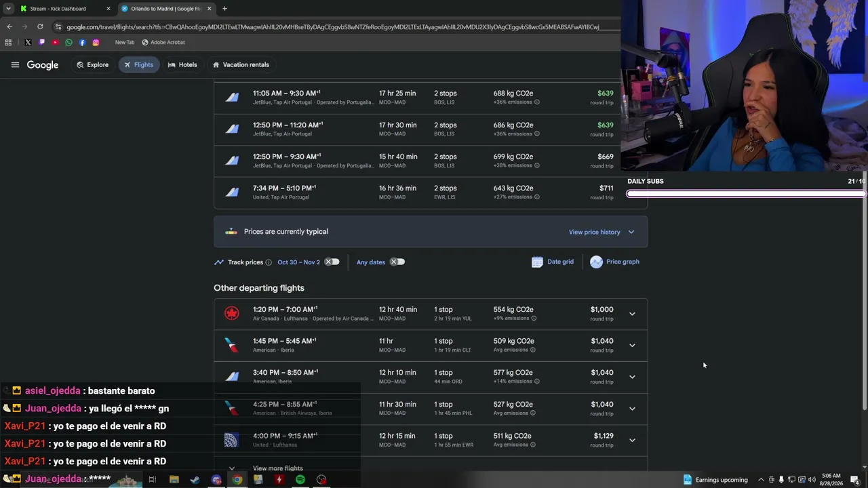868x488 pixels.
Task: Open the WhatsApp bookmark icon
Action: coord(68,42)
